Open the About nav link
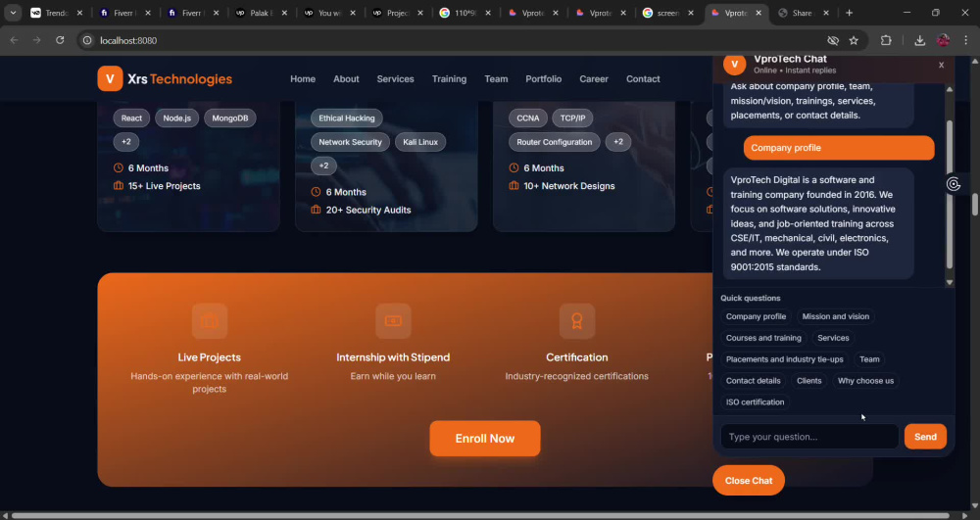The height and width of the screenshot is (520, 980). 346,78
